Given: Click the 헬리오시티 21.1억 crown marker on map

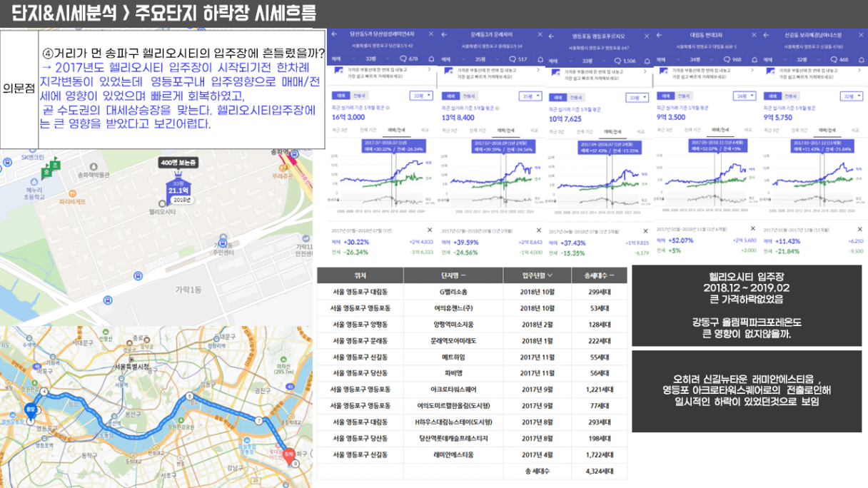Looking at the screenshot, I should coord(179,188).
